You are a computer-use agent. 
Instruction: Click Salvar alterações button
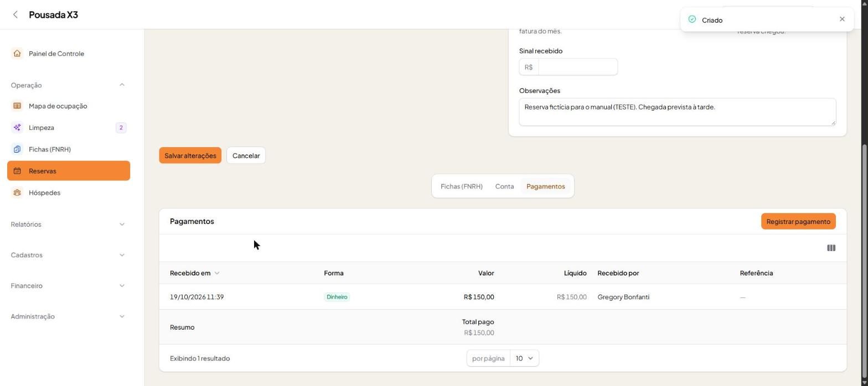click(x=190, y=155)
